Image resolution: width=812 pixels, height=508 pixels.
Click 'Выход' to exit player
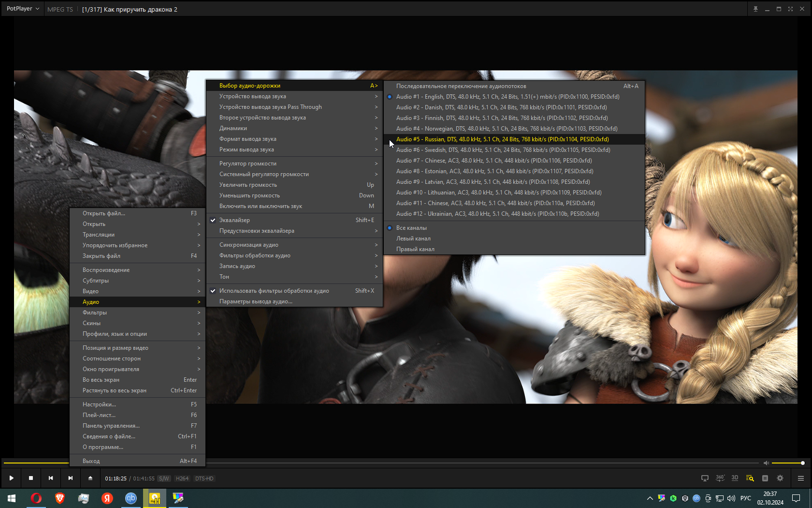click(x=137, y=461)
